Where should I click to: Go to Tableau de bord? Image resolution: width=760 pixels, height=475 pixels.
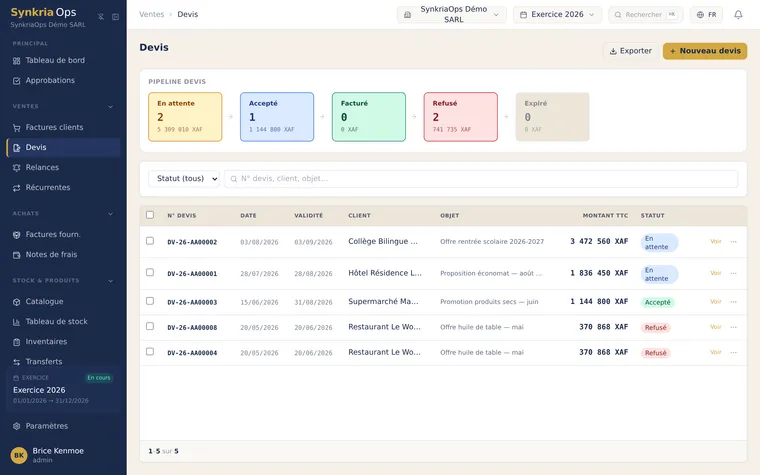pos(63,61)
